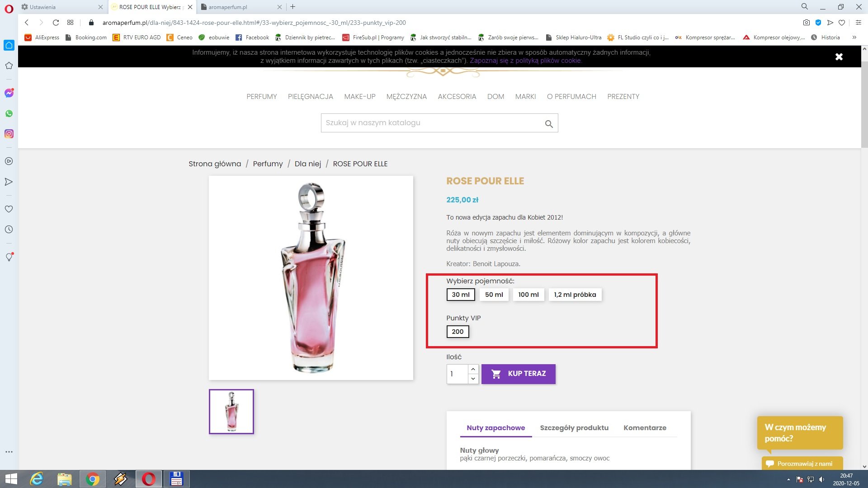This screenshot has height=488, width=868.
Task: Dismiss the cookie notice with X
Action: coord(839,56)
